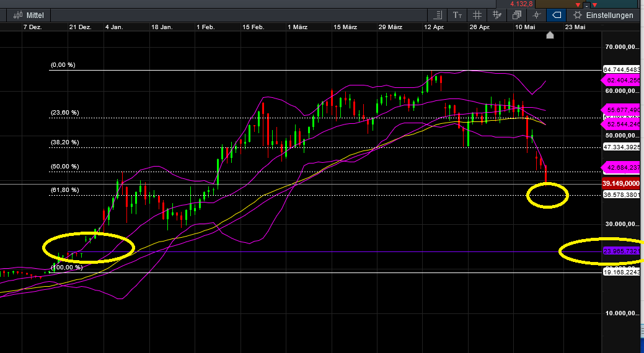The height and width of the screenshot is (353, 644).
Task: Click the purple 23.965,7321 price label
Action: click(x=621, y=251)
